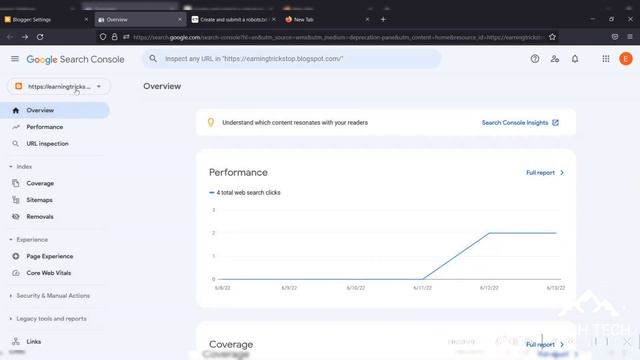Go to Overview in sidebar
640x360 pixels.
[55, 110]
